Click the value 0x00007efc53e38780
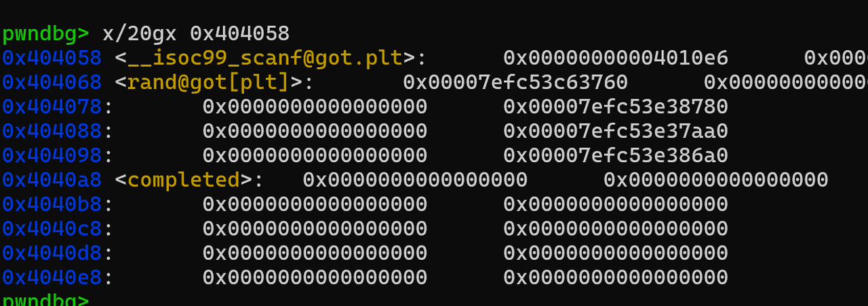This screenshot has height=306, width=868. click(616, 107)
